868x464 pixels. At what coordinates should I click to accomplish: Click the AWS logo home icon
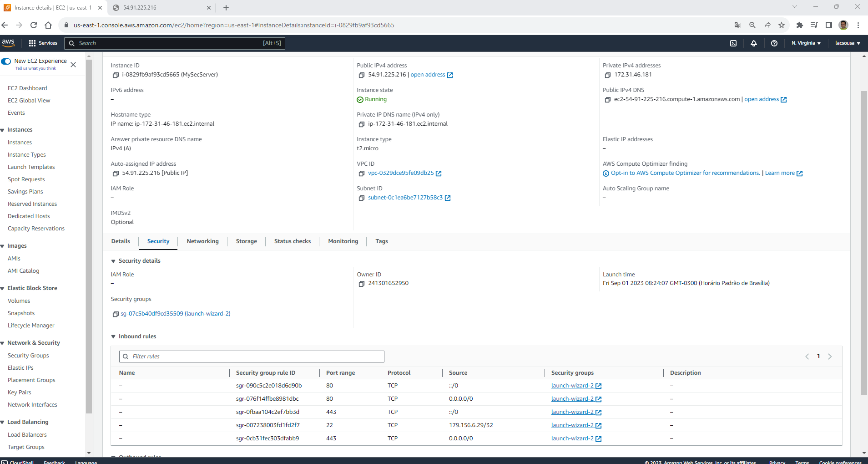[x=8, y=43]
